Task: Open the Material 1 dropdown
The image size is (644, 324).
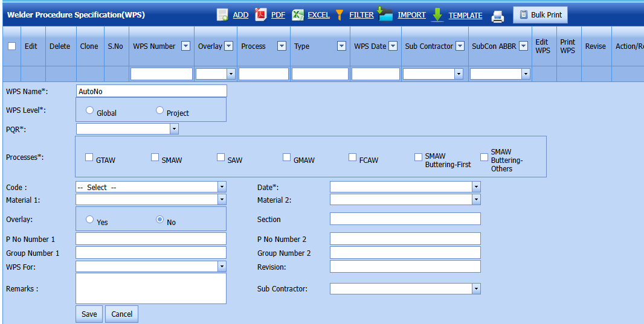Action: [221, 199]
